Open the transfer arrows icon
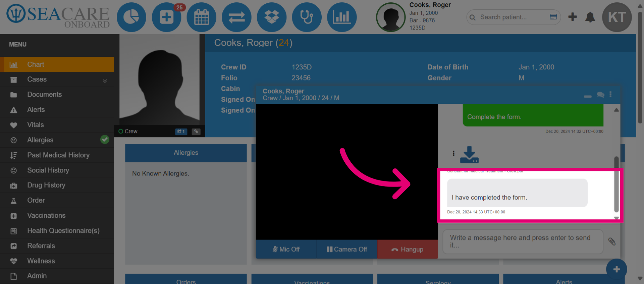The height and width of the screenshot is (284, 644). coord(236,17)
